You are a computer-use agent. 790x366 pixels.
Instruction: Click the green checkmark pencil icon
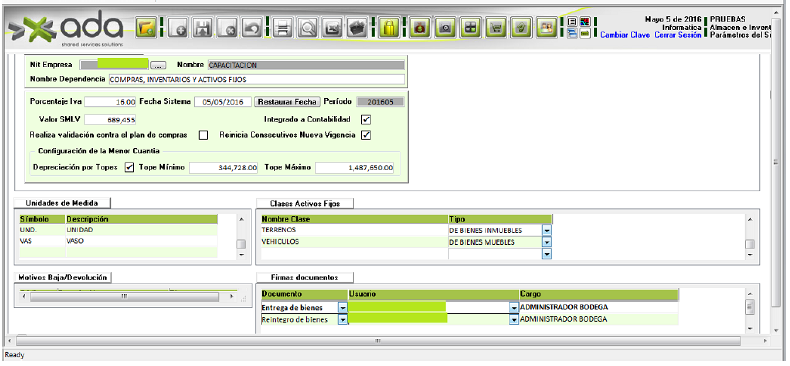[x=520, y=28]
